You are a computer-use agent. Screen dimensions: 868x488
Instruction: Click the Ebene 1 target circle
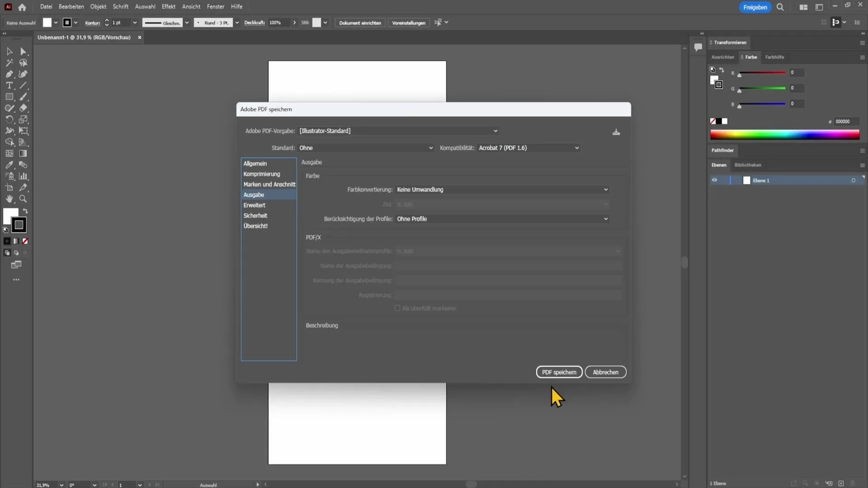tap(854, 180)
